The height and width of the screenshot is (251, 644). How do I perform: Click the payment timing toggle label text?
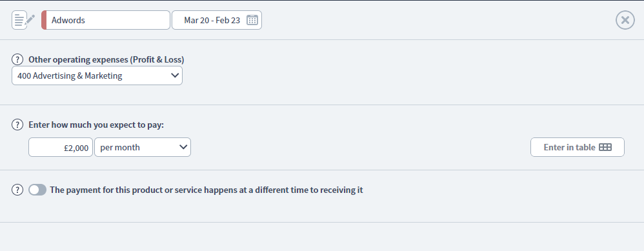pos(206,190)
